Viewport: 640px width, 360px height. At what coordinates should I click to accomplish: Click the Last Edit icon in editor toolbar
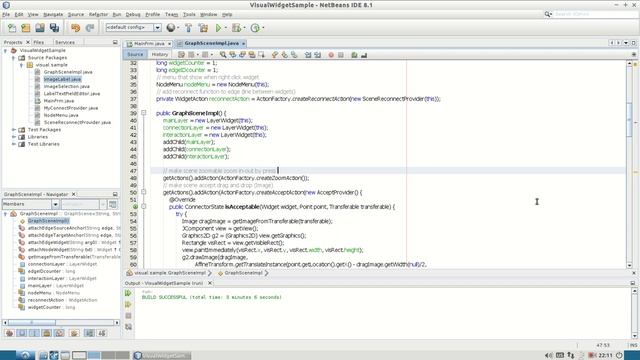click(x=181, y=54)
